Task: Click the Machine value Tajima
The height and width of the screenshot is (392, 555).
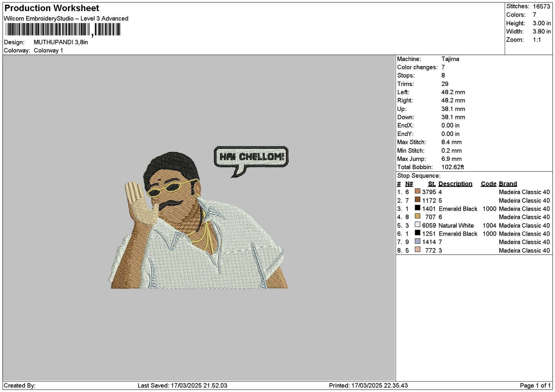Action: coord(450,59)
